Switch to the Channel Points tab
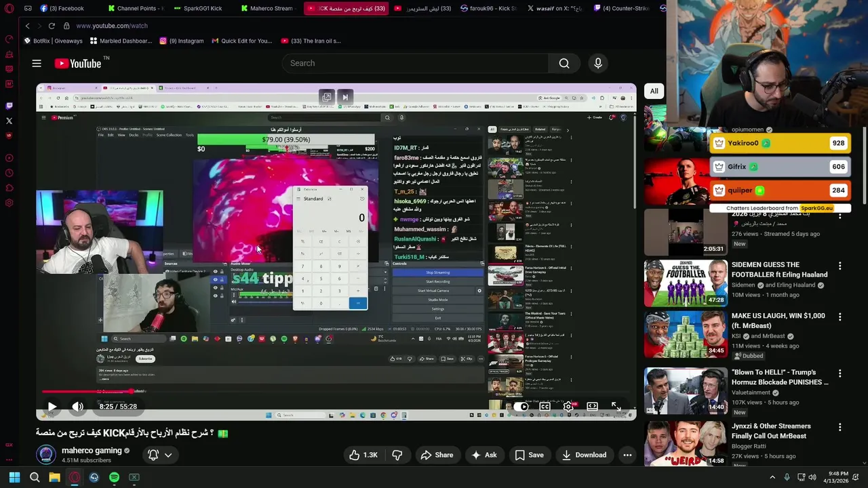Image resolution: width=868 pixels, height=488 pixels. click(136, 8)
